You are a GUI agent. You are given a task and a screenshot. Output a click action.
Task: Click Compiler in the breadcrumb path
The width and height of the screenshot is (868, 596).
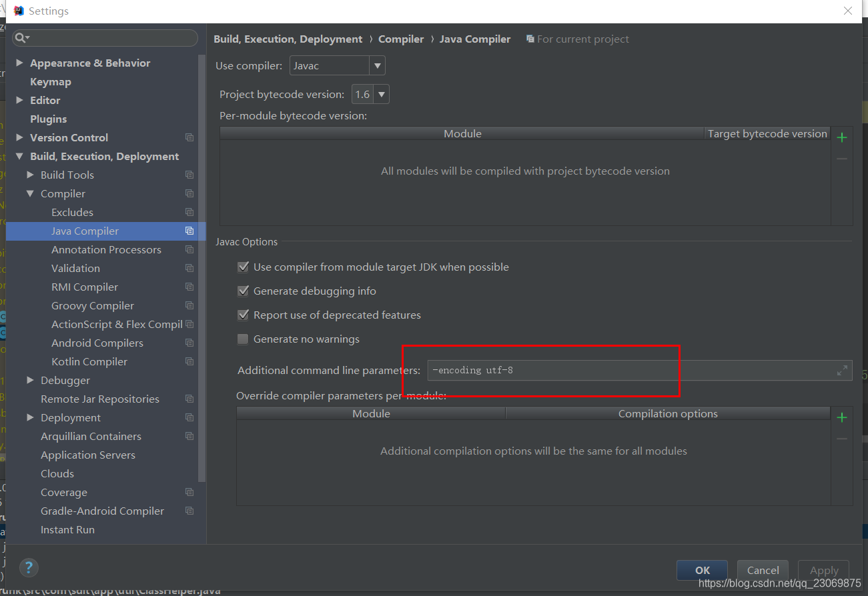pyautogui.click(x=401, y=39)
